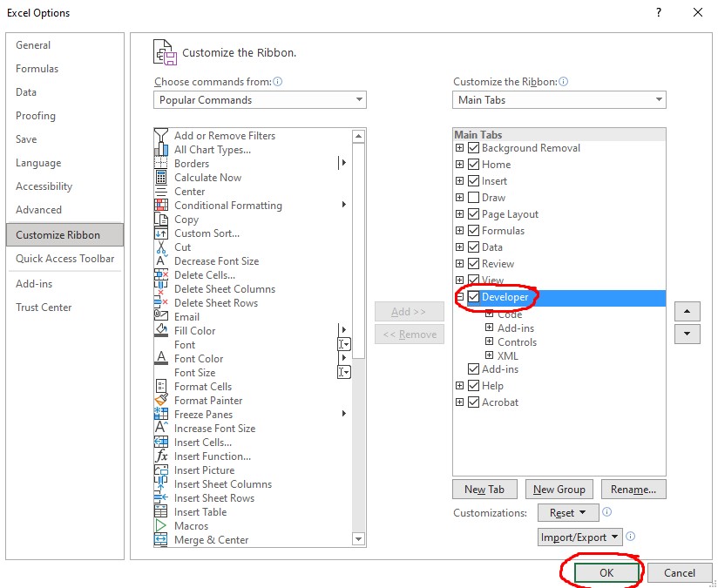The width and height of the screenshot is (718, 588).
Task: Open the Reset customizations dropdown
Action: pyautogui.click(x=568, y=513)
